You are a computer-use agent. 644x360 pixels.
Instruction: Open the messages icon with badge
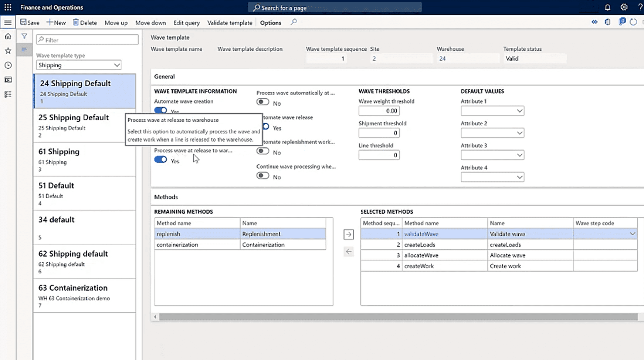[622, 22]
